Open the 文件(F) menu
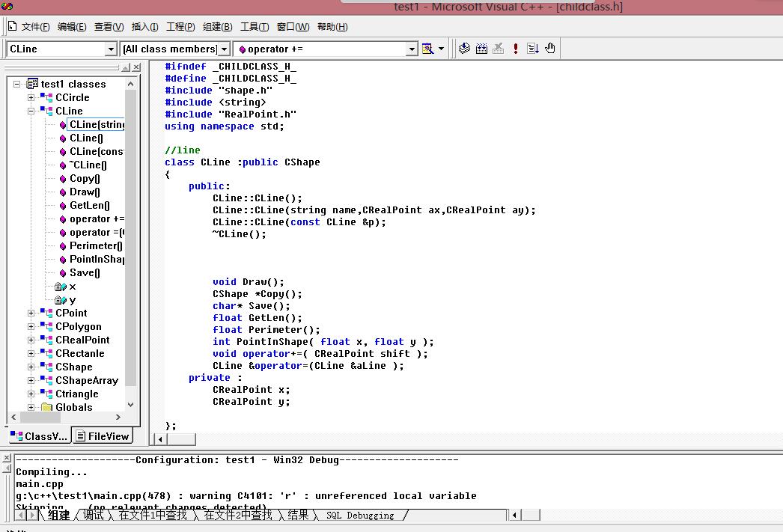 pos(35,27)
